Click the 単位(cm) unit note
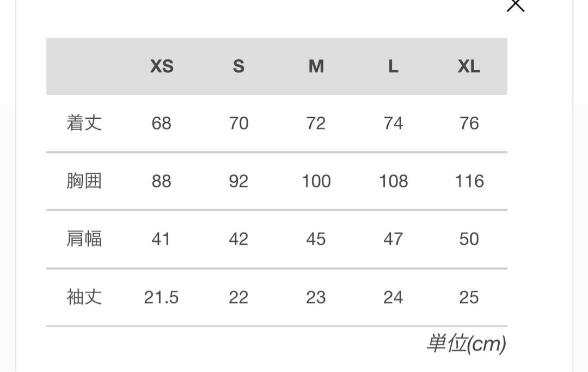Screen dimensions: 588x372 466,344
